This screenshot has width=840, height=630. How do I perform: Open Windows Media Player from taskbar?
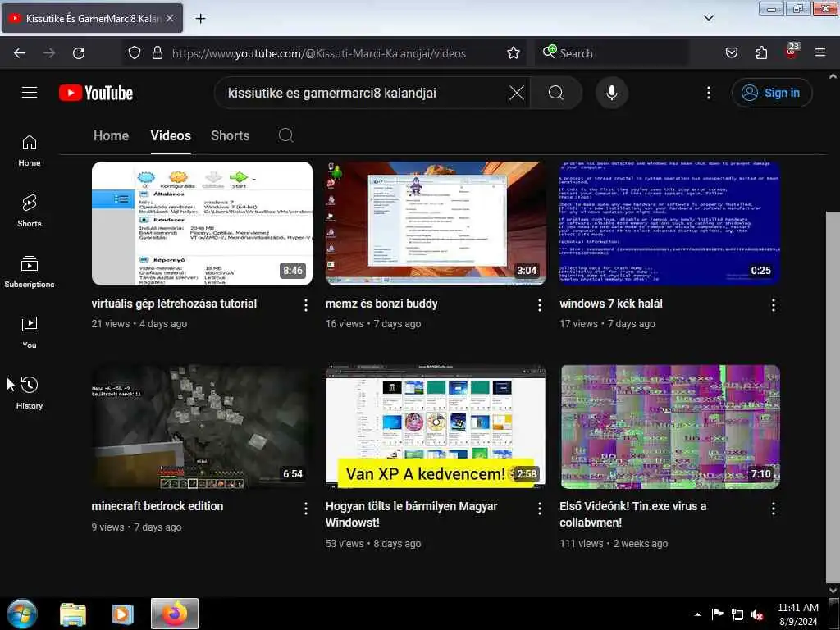coord(123,614)
